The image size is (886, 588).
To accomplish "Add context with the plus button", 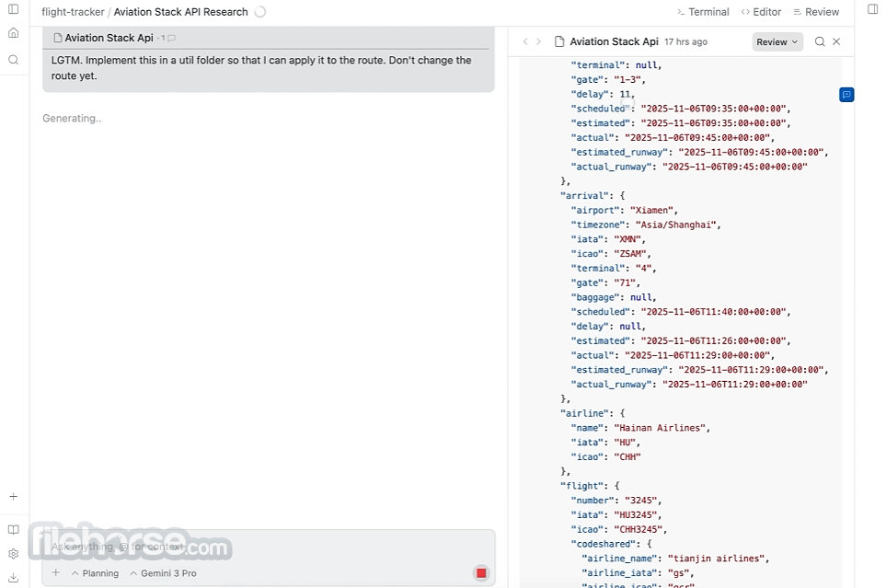I will click(x=56, y=572).
